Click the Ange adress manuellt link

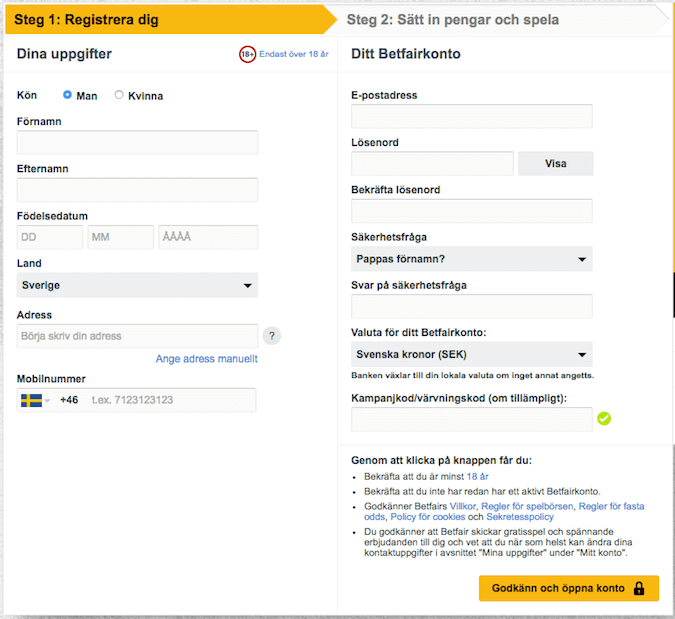(x=207, y=359)
